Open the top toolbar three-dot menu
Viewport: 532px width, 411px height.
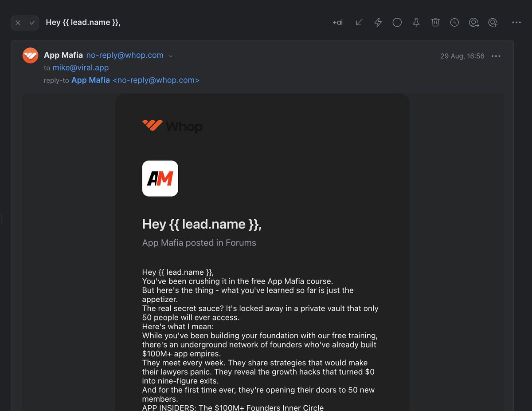click(x=516, y=22)
